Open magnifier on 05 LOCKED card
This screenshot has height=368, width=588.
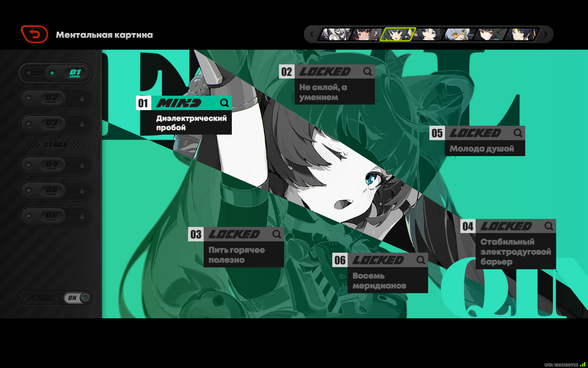pos(518,133)
